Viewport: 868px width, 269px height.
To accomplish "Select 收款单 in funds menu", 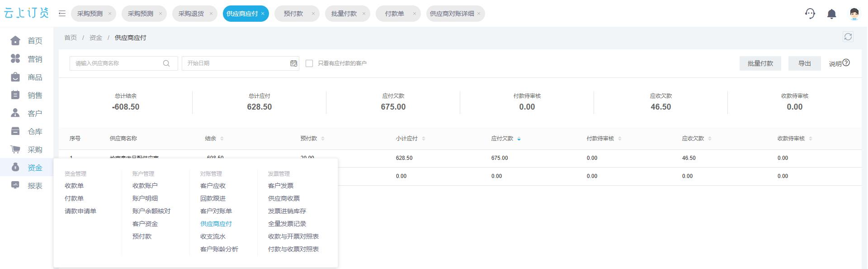I will (x=74, y=186).
